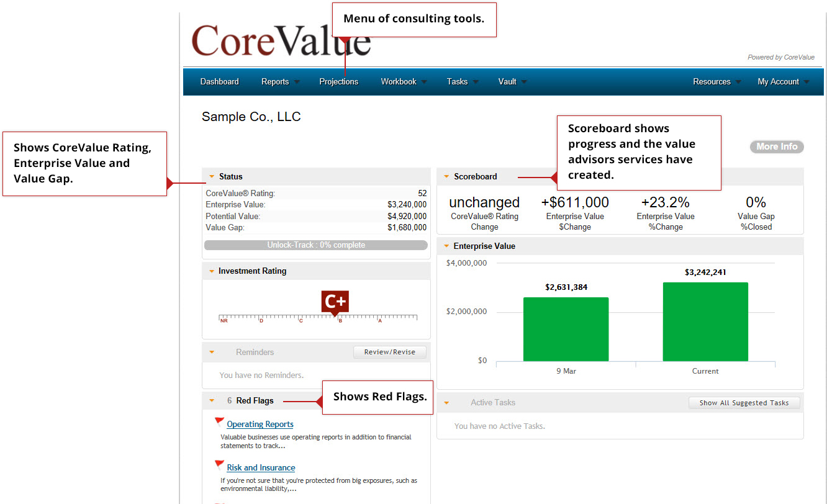Image resolution: width=827 pixels, height=504 pixels.
Task: Click the dropdown arrow next to Vault
Action: pos(524,82)
